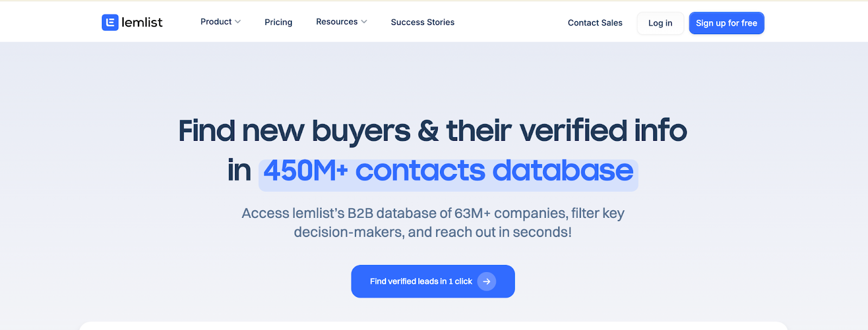
Task: Click Find verified leads in 1 click
Action: [420, 281]
